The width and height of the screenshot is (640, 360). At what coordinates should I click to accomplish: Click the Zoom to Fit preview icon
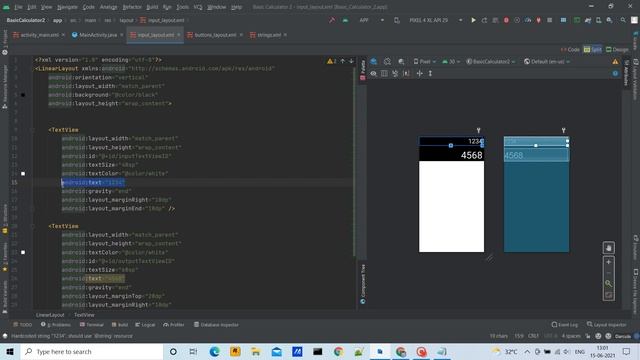click(x=609, y=295)
